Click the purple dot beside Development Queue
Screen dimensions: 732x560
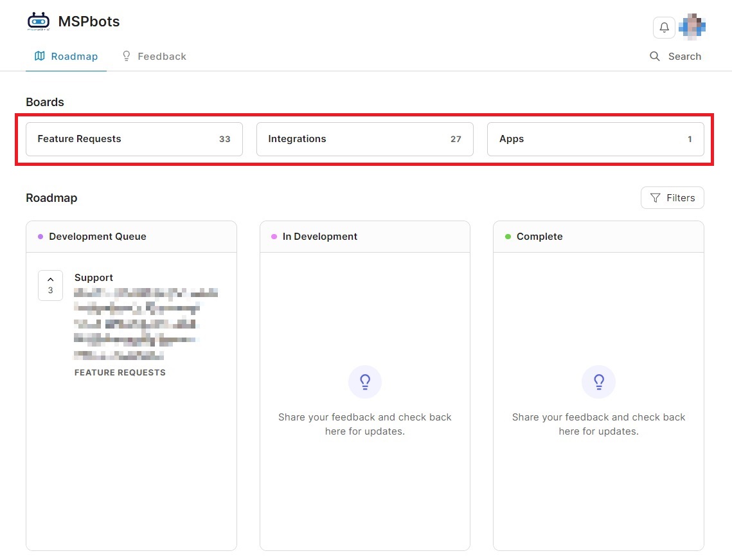coord(40,237)
